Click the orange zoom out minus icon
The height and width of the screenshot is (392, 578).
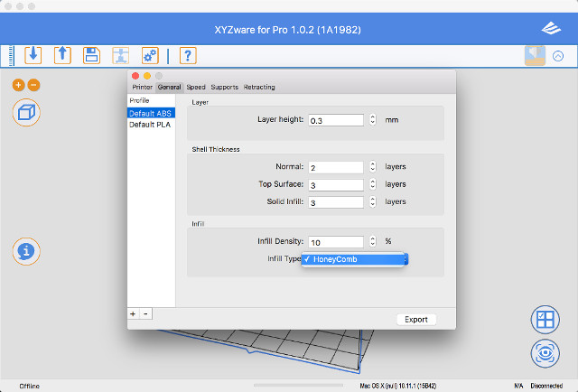(33, 85)
